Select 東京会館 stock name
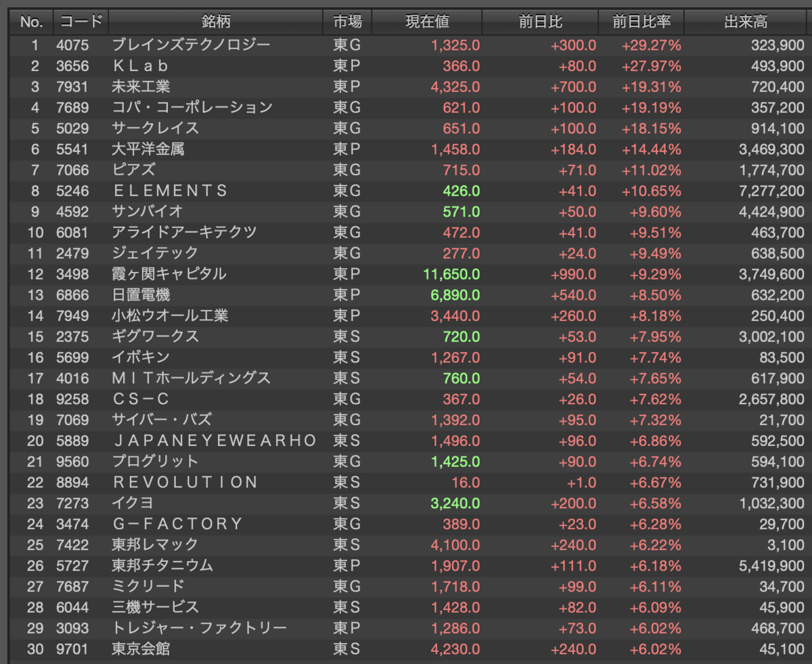The image size is (812, 664). pyautogui.click(x=141, y=648)
